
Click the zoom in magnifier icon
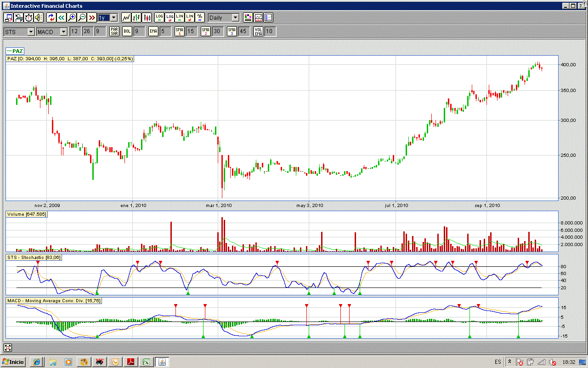click(x=71, y=17)
